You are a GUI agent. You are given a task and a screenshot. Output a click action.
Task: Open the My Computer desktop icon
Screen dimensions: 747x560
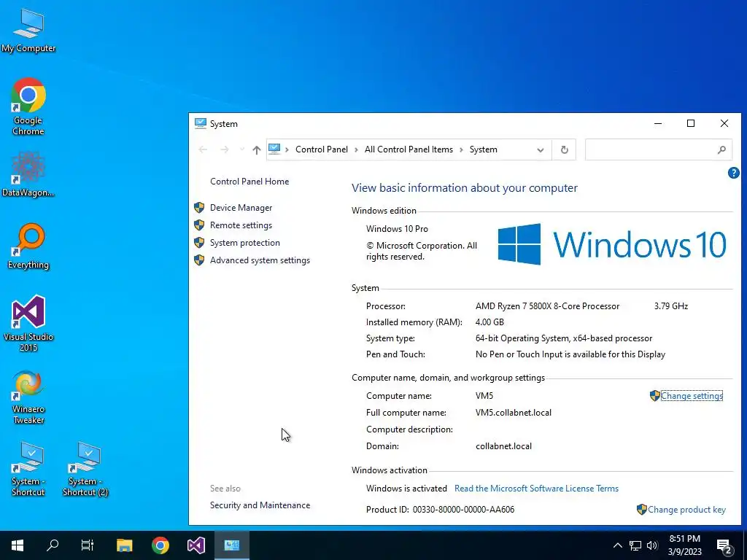click(28, 30)
